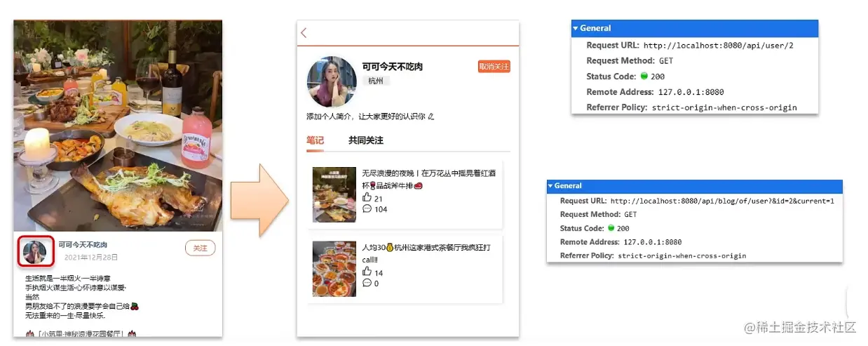The width and height of the screenshot is (868, 346).
Task: Click the like icon with 14 likes
Action: coord(367,272)
